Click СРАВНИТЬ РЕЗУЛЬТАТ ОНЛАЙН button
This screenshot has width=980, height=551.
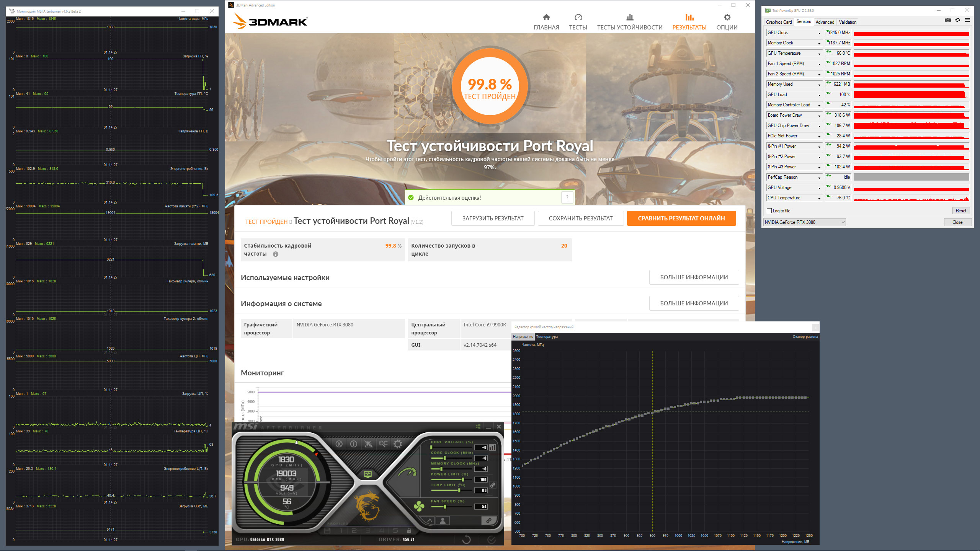point(681,218)
